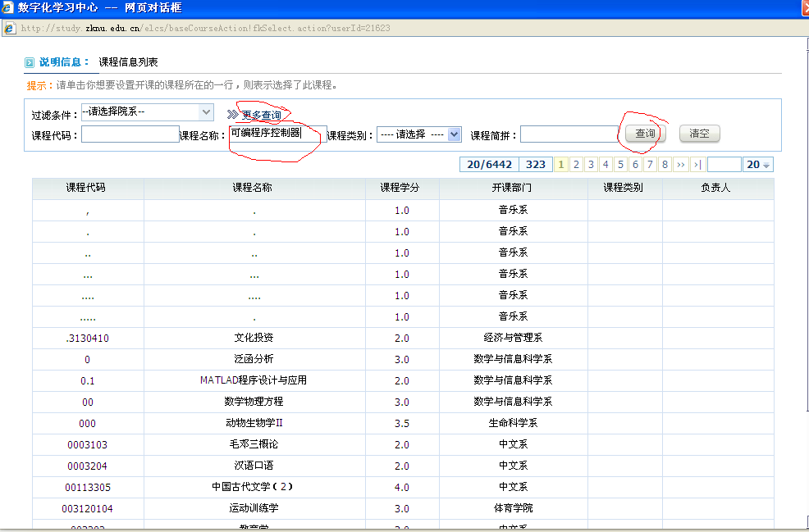
Task: Click the next page double-arrow icon
Action: tap(680, 165)
